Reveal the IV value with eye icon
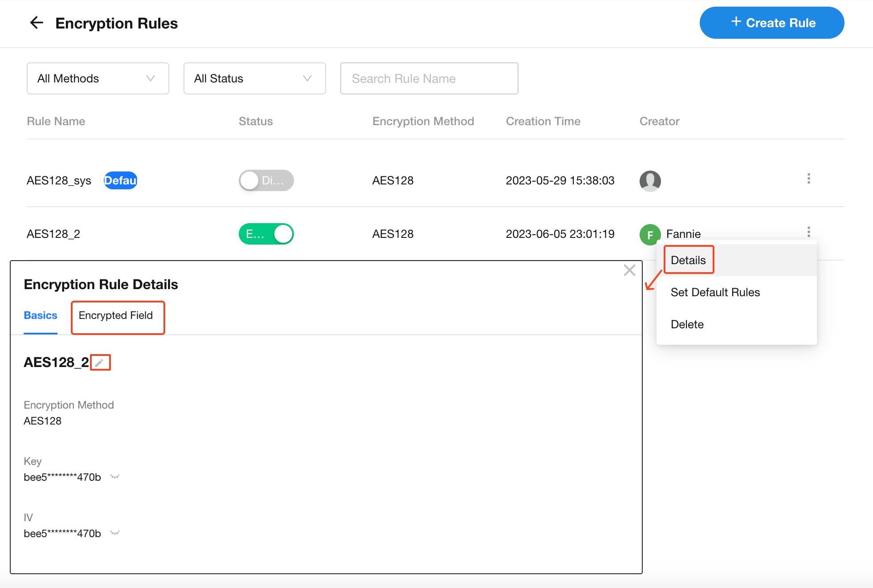Image resolution: width=873 pixels, height=588 pixels. tap(115, 533)
